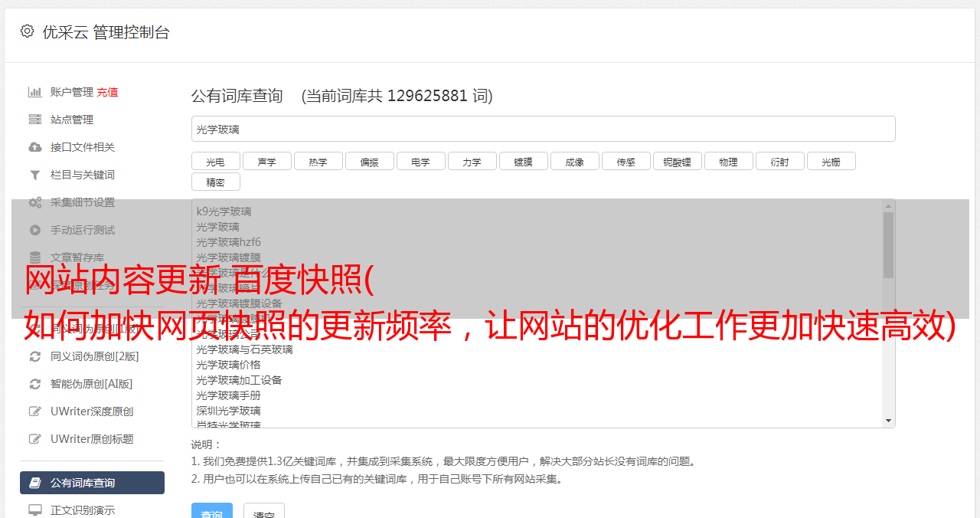Click the 衍射 tag button
Screen dimensions: 980x518
[x=779, y=161]
